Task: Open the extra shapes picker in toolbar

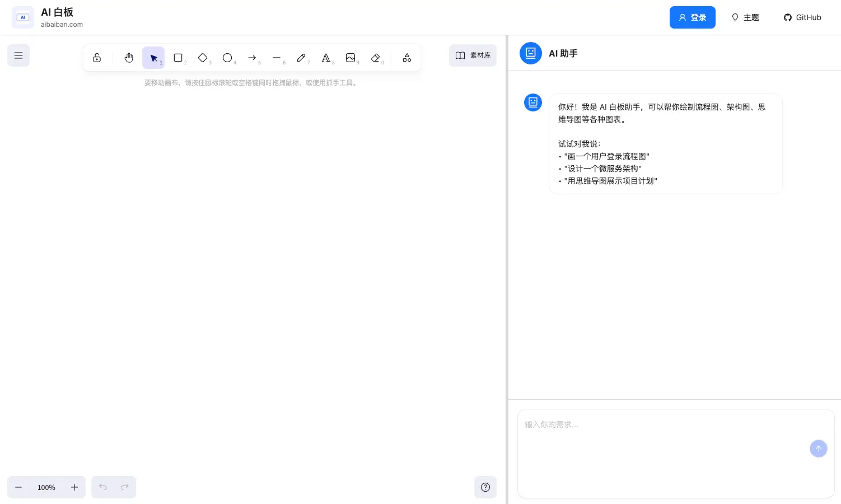Action: tap(407, 58)
